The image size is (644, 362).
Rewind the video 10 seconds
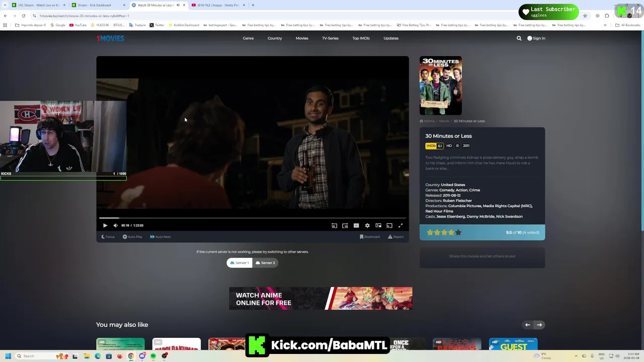tap(334, 226)
